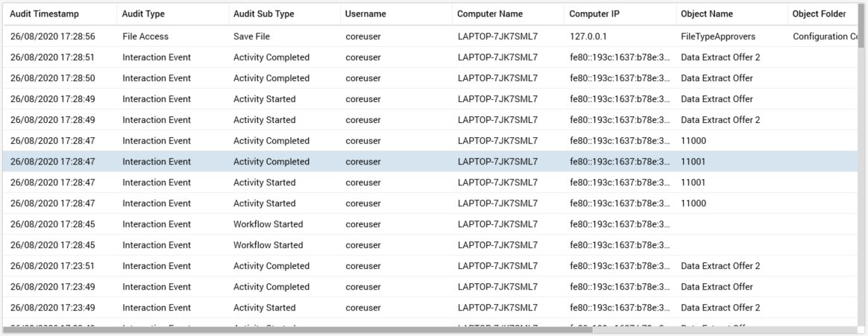Screen dimensions: 868x336
Task: Click the vertical scrollbar on the right edge
Action: pyautogui.click(x=862, y=30)
